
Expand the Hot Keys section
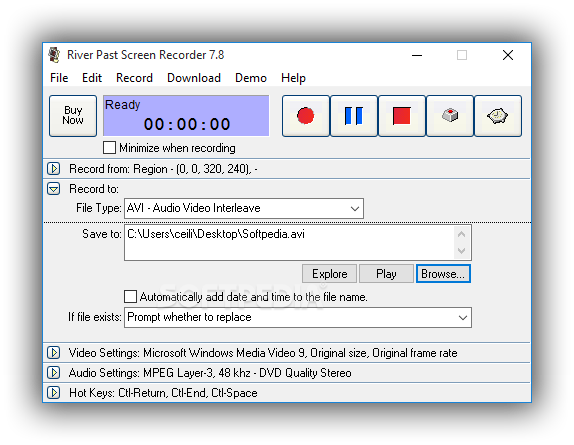tap(53, 393)
